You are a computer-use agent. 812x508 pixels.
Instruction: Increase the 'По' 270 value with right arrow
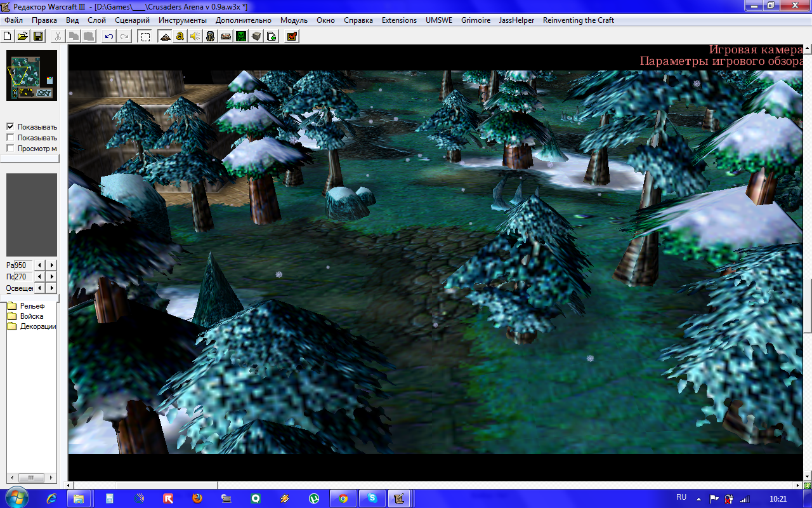[51, 276]
